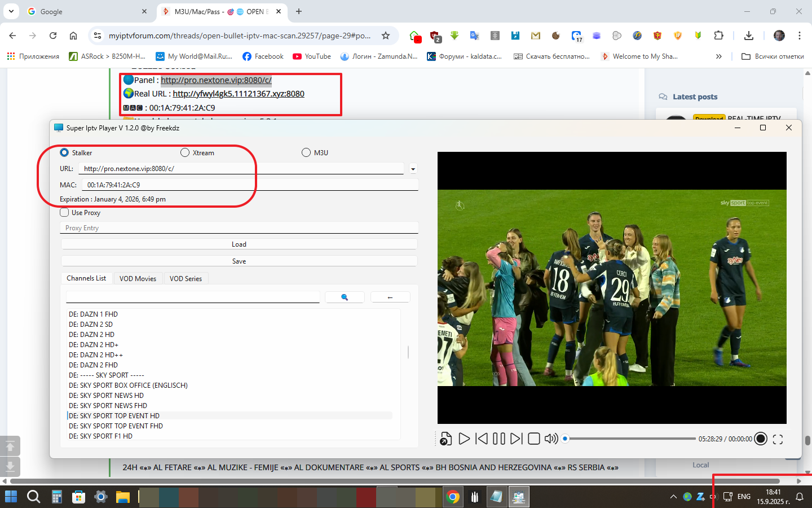
Task: Reload the current web page
Action: click(53, 36)
